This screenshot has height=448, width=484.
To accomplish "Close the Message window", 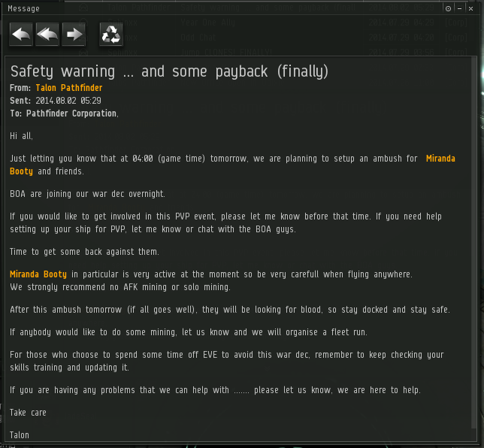I will (x=470, y=8).
